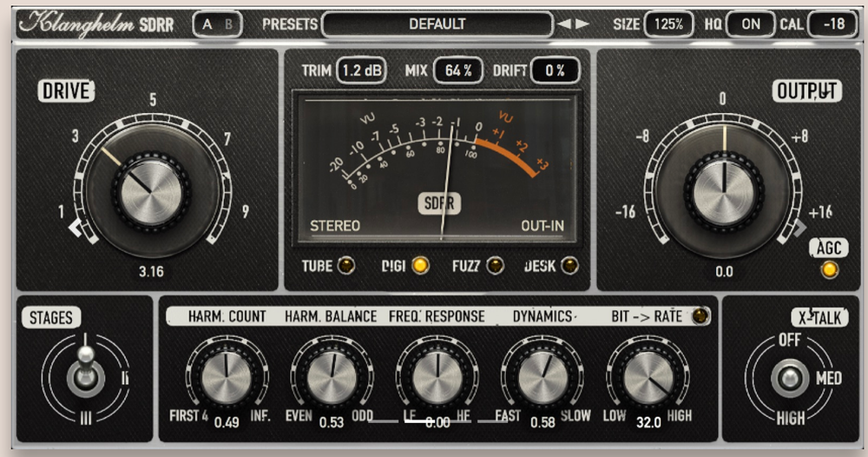The image size is (868, 457).
Task: Select the DESK mode LED
Action: (x=569, y=266)
